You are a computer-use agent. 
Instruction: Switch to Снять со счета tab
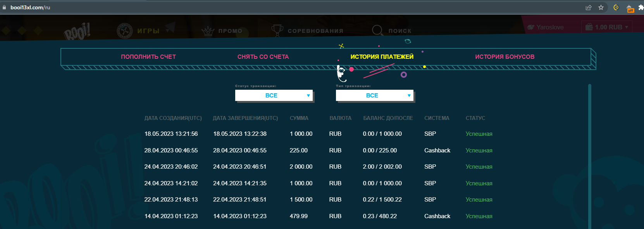tap(263, 57)
